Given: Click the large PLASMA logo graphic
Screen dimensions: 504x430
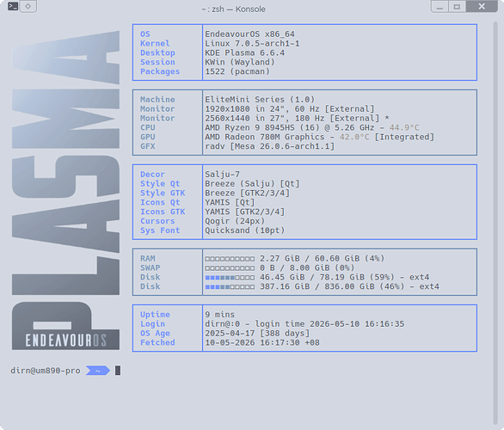Looking at the screenshot, I should pos(66,163).
